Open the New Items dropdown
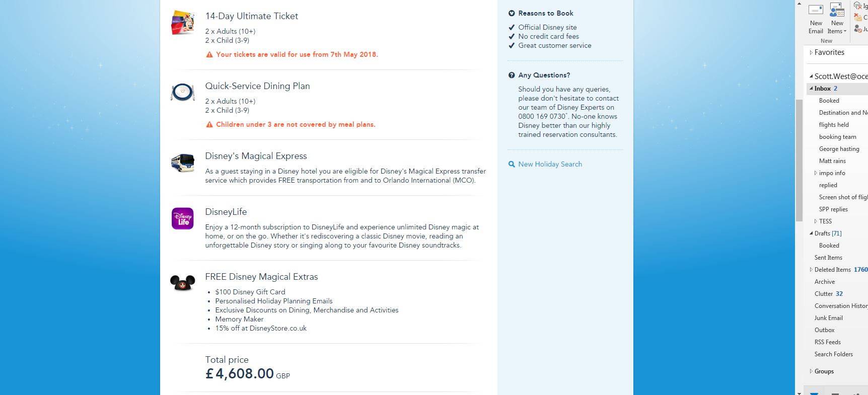The height and width of the screenshot is (395, 868). click(x=837, y=27)
